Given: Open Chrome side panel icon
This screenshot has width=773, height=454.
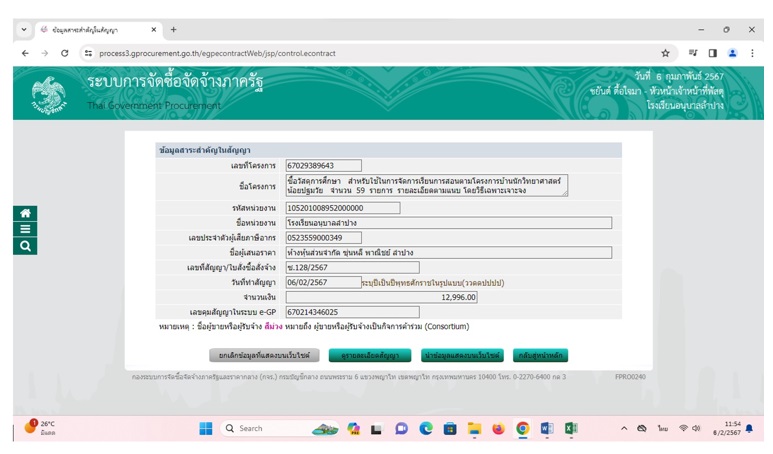Looking at the screenshot, I should 712,53.
